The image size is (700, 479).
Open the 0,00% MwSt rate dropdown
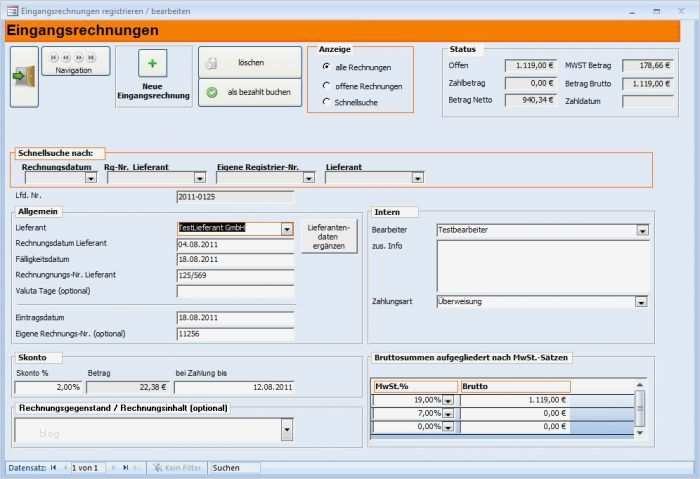448,427
